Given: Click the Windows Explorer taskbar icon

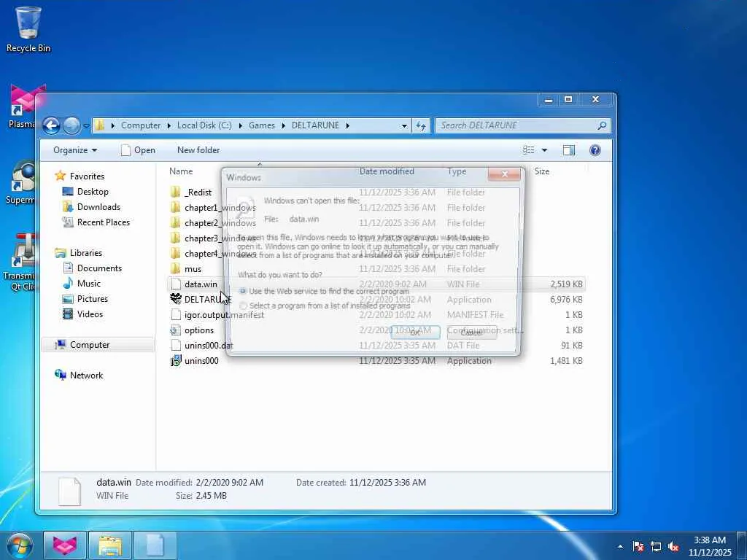Looking at the screenshot, I should [110, 545].
